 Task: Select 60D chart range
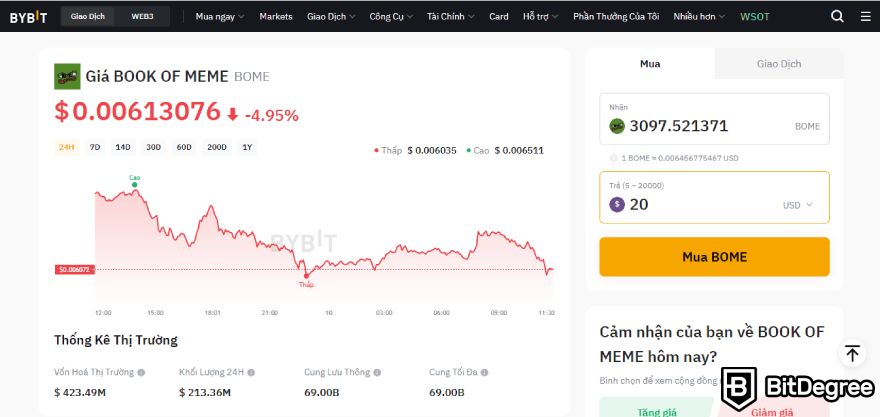184,148
